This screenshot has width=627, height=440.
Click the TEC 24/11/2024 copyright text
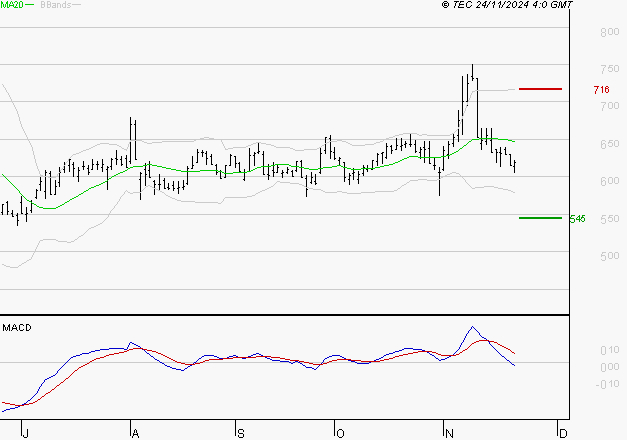coord(507,5)
